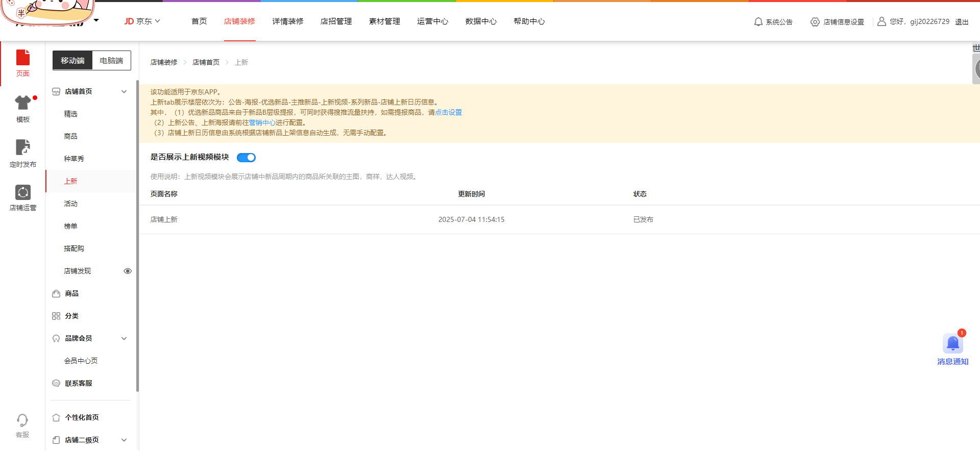Screen dimensions: 980x451
Task: Click the 系统公告 bell icon
Action: [x=758, y=22]
